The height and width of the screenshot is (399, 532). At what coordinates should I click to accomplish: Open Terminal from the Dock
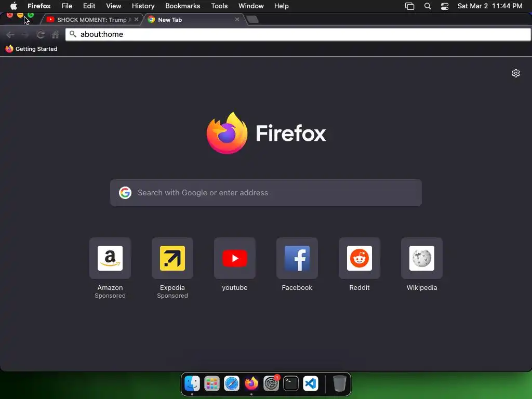pyautogui.click(x=291, y=383)
